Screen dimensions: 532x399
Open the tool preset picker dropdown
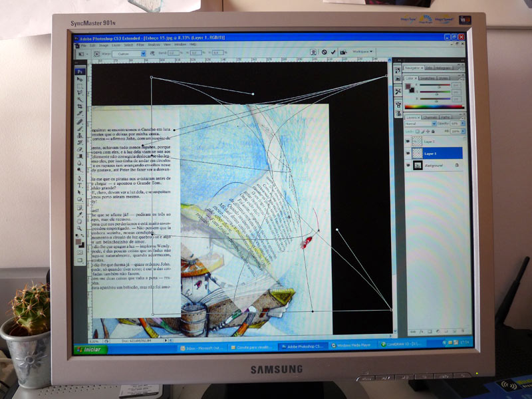point(82,54)
